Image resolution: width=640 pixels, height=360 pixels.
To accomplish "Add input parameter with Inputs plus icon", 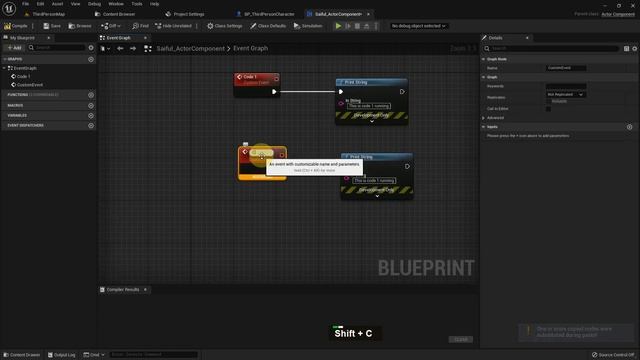I will coord(629,127).
